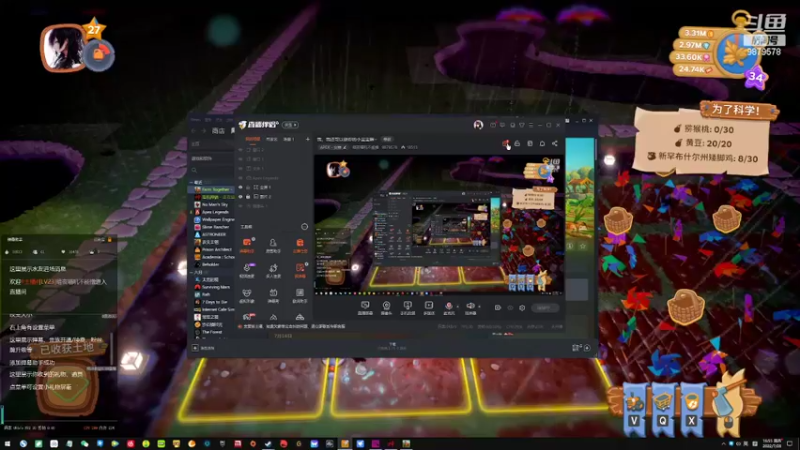Click the record camera icon near gear
The width and height of the screenshot is (800, 450).
click(x=497, y=308)
